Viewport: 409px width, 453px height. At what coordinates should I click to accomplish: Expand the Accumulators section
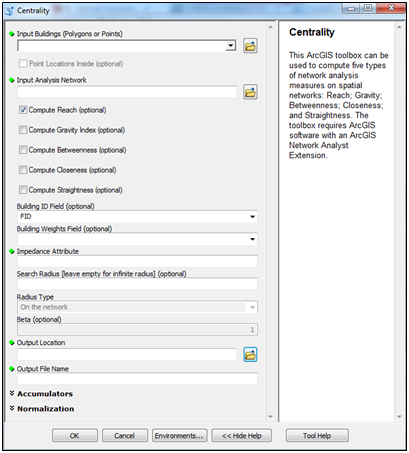pyautogui.click(x=41, y=394)
